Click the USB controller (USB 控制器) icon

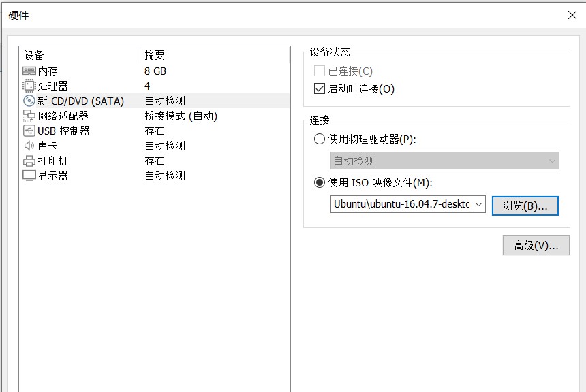pos(29,131)
